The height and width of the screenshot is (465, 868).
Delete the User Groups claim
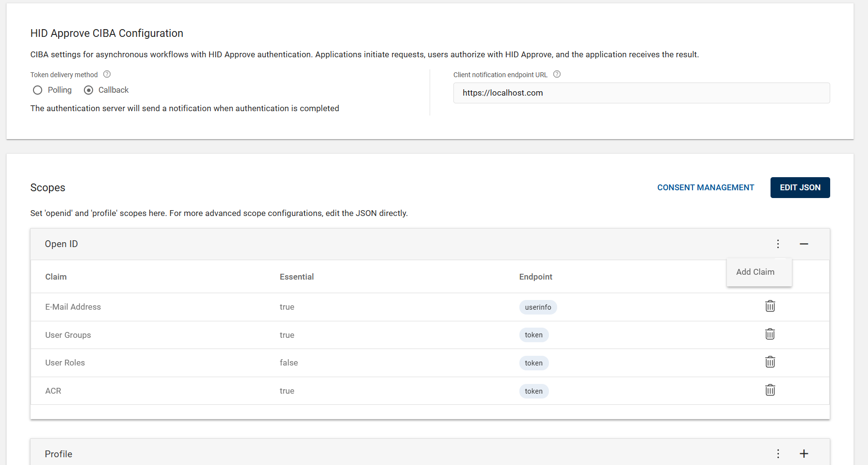point(770,334)
